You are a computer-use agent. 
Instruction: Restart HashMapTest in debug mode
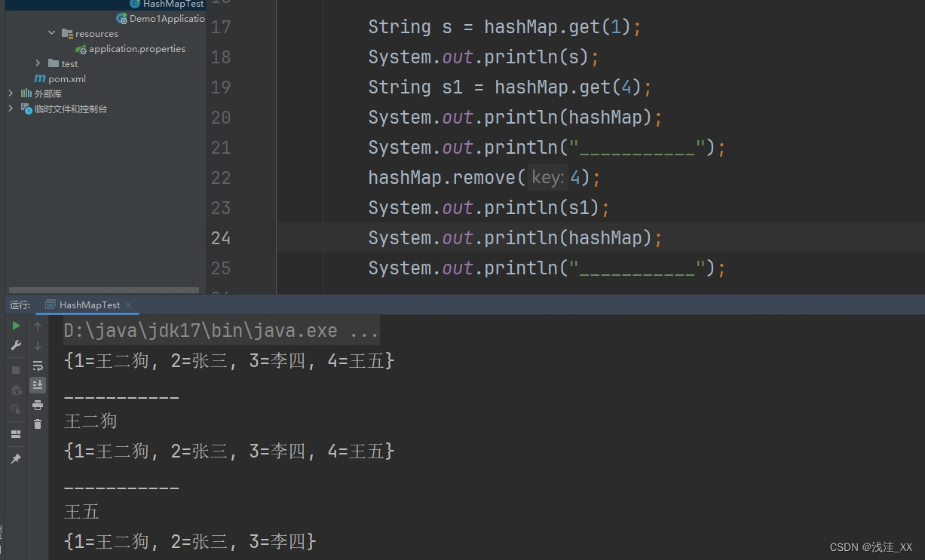point(16,388)
